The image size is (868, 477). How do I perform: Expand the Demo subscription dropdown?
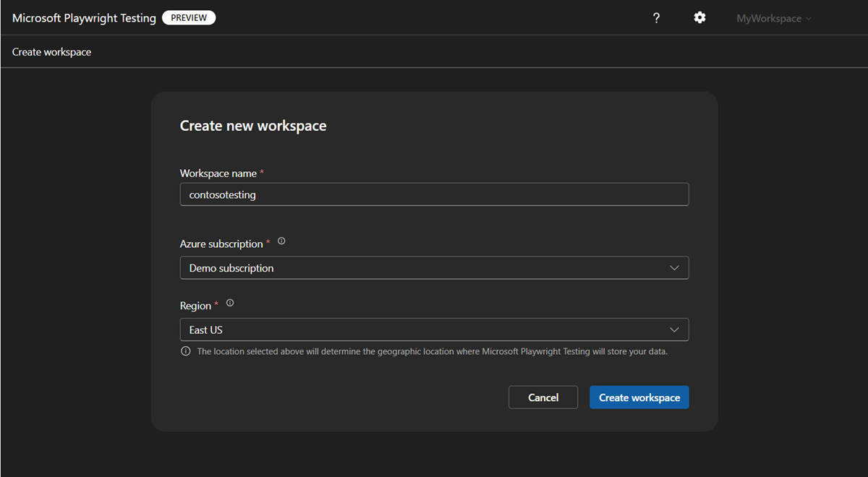click(x=434, y=267)
